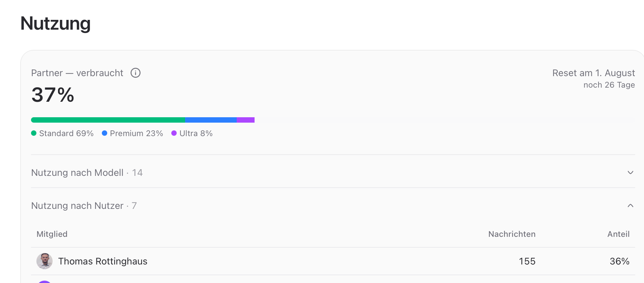Image resolution: width=644 pixels, height=283 pixels.
Task: Click the Nachrichten column header
Action: 512,234
